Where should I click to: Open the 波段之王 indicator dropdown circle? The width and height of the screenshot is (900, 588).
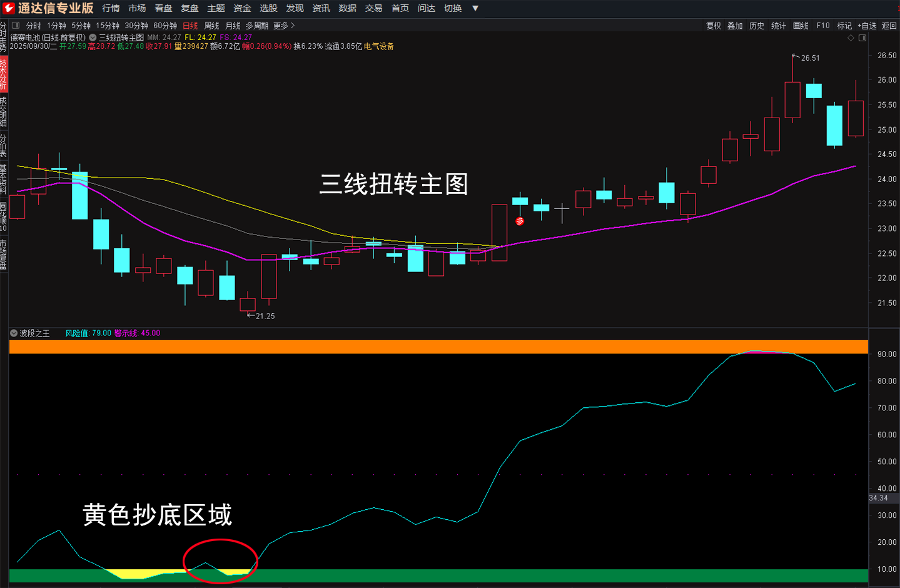[14, 333]
